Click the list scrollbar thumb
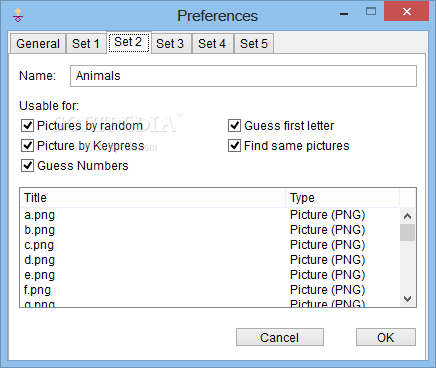 click(x=407, y=232)
